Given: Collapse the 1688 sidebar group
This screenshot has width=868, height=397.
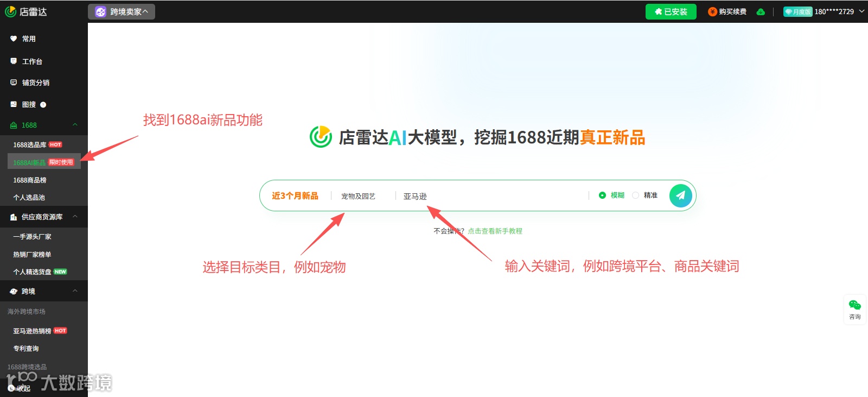Looking at the screenshot, I should [x=44, y=125].
